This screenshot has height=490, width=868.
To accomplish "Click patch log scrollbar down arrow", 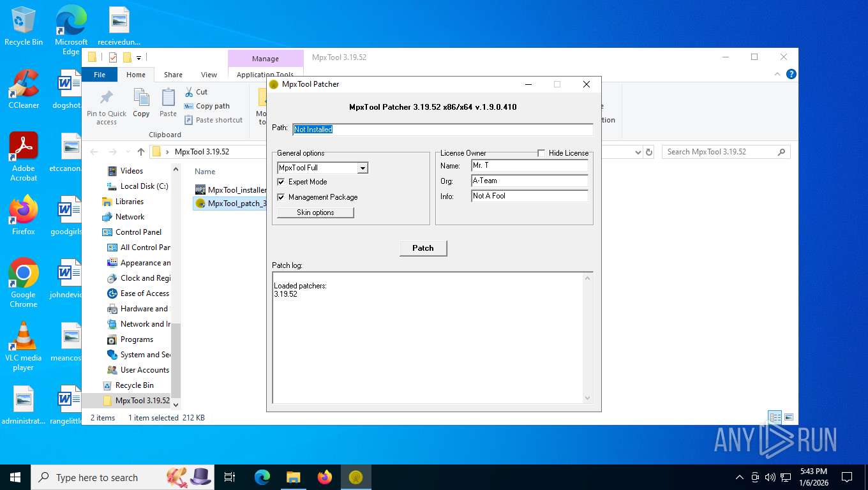I will click(x=587, y=397).
